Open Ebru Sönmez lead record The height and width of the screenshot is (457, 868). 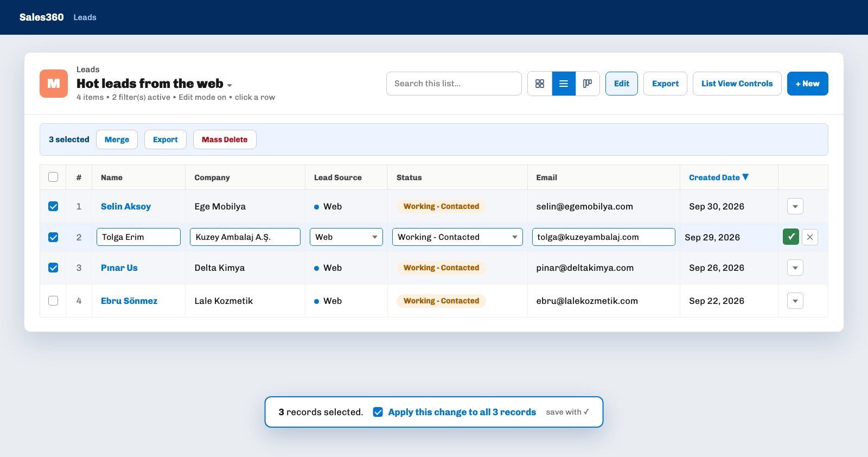[x=129, y=301]
